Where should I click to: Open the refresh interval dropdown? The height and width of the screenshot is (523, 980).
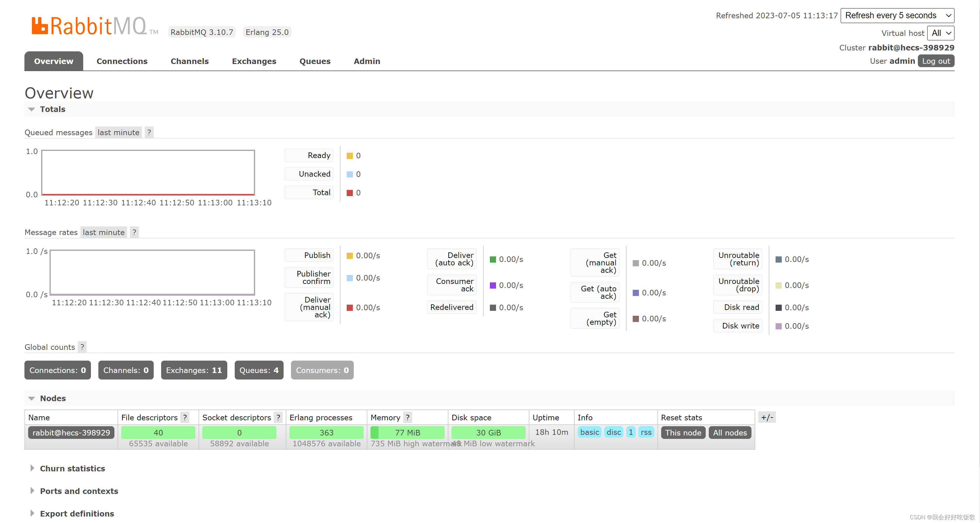897,15
